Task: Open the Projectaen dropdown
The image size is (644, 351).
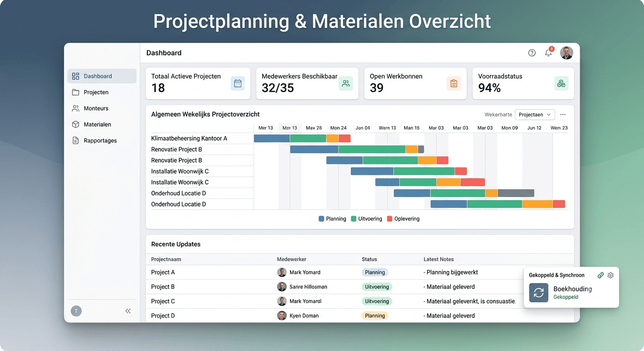Action: point(535,115)
